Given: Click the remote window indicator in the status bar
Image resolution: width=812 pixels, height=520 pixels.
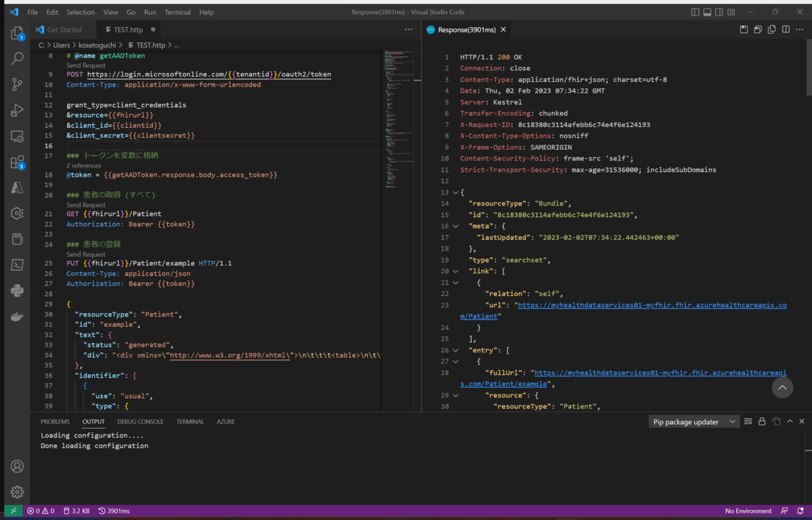Looking at the screenshot, I should tap(14, 511).
